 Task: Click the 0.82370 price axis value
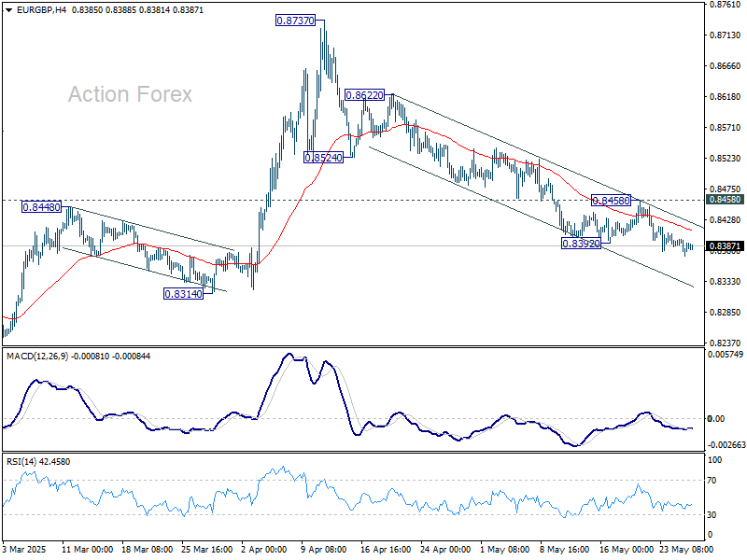pos(726,343)
